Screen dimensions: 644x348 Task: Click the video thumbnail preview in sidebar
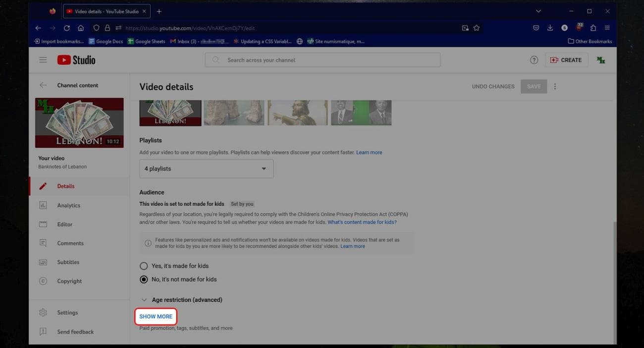click(79, 121)
